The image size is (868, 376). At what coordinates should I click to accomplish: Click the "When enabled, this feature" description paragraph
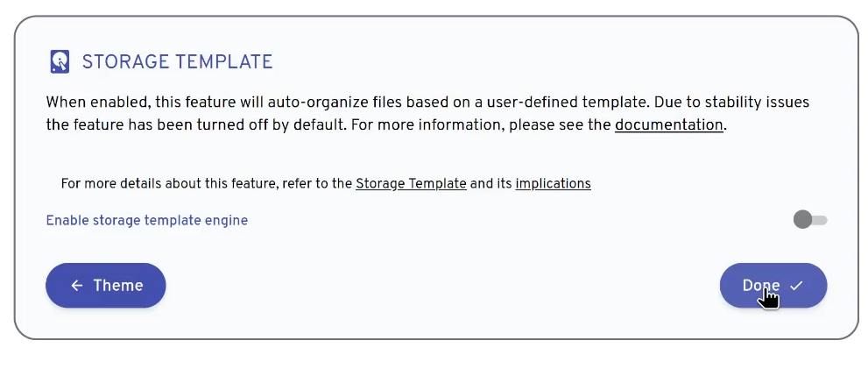click(427, 114)
